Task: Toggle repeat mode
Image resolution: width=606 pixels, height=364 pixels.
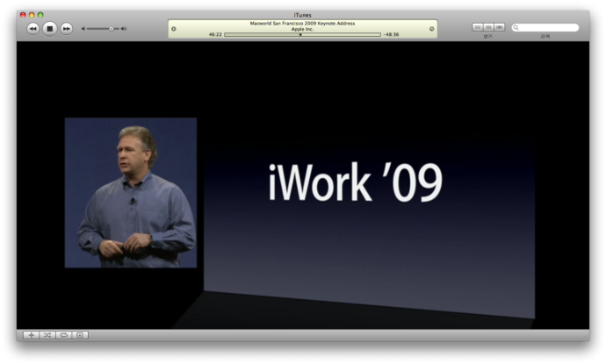Action: coord(64,335)
